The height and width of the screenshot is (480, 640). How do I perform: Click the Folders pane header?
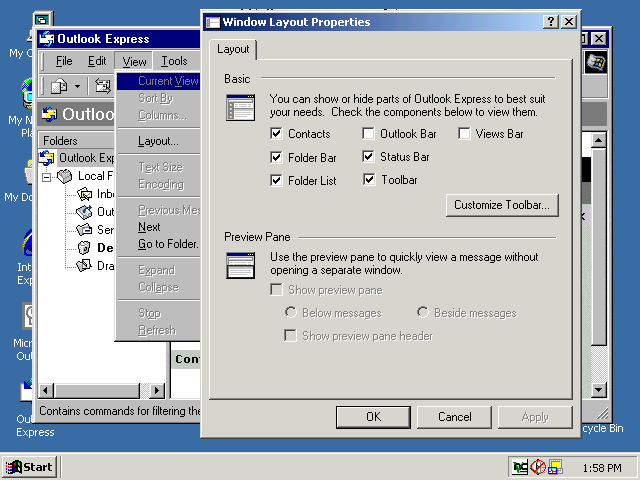76,141
